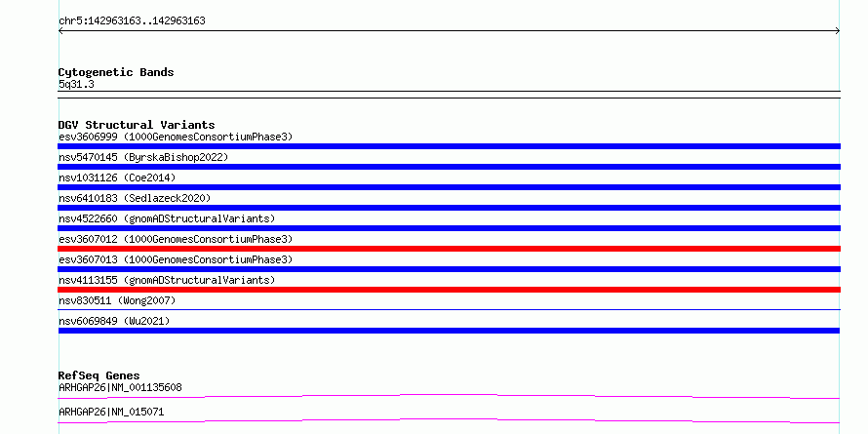Click the blue bar under esv3606999

click(x=449, y=146)
